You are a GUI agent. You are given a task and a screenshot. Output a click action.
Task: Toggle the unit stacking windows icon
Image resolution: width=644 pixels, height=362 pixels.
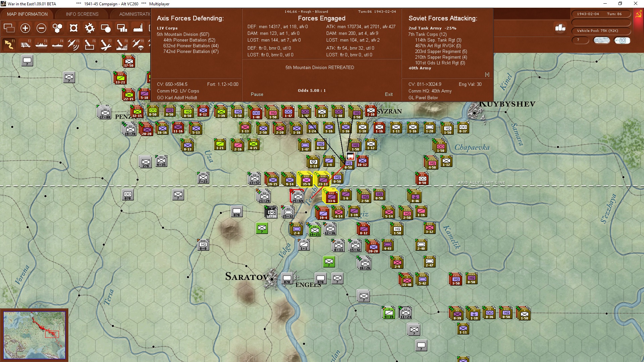tap(9, 28)
